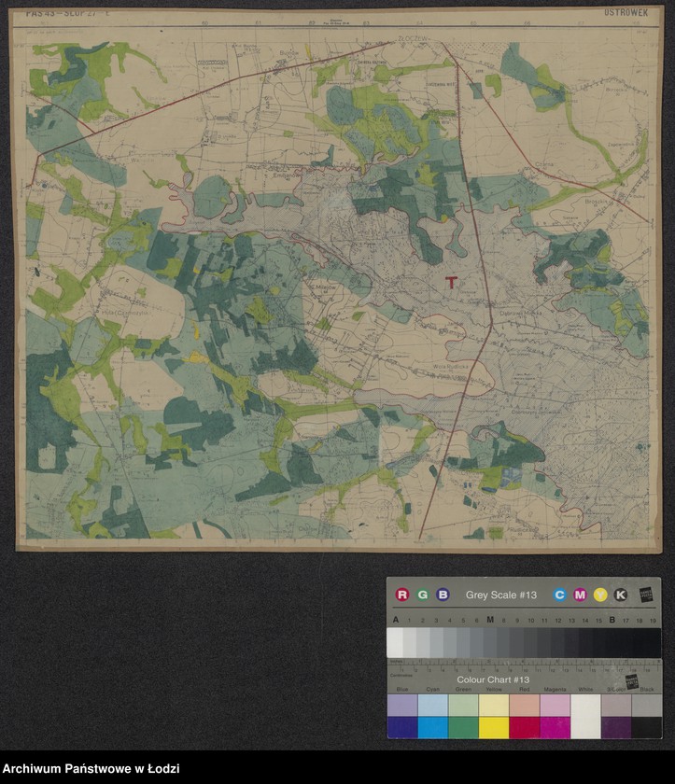The width and height of the screenshot is (675, 784).
Task: Click the blue B circle icon
Action: coord(443,595)
